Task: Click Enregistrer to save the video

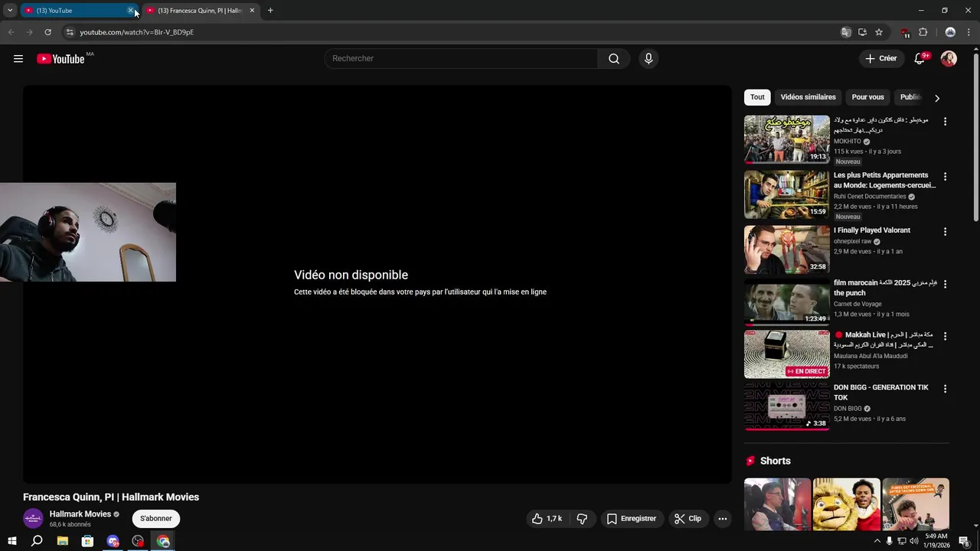Action: [x=632, y=519]
